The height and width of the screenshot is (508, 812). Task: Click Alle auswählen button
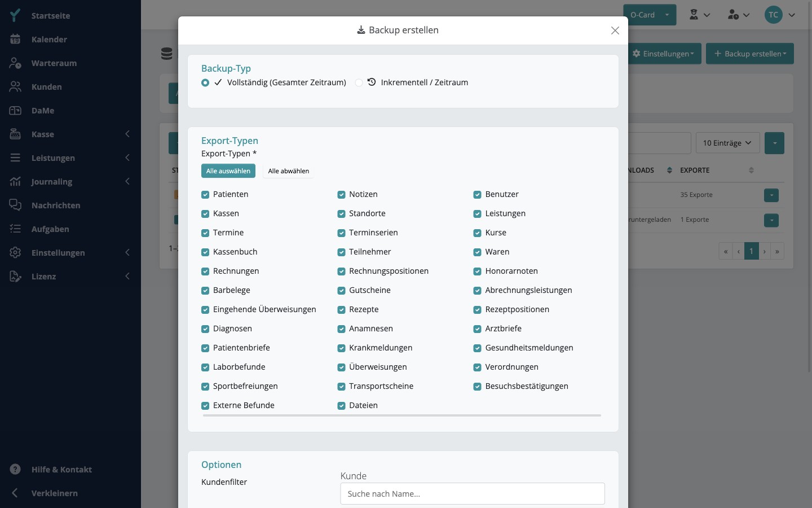click(x=228, y=171)
